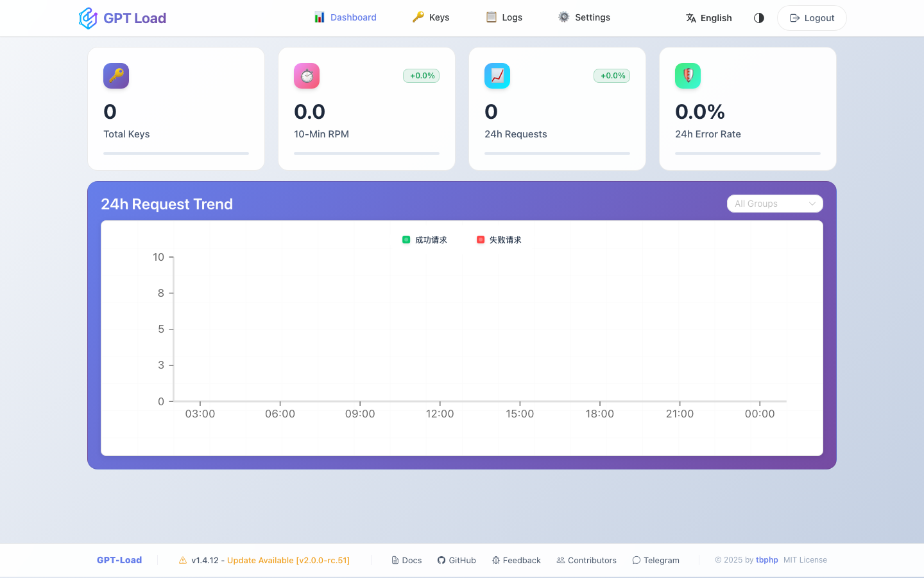Click the language translate icon
Image resolution: width=924 pixels, height=578 pixels.
click(691, 18)
